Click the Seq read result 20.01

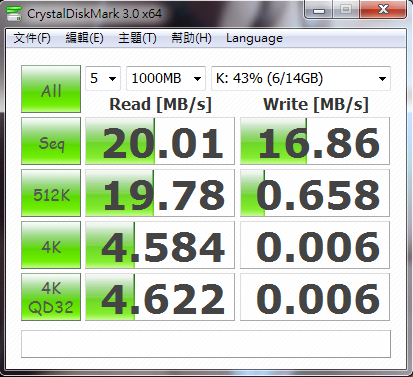click(x=160, y=141)
